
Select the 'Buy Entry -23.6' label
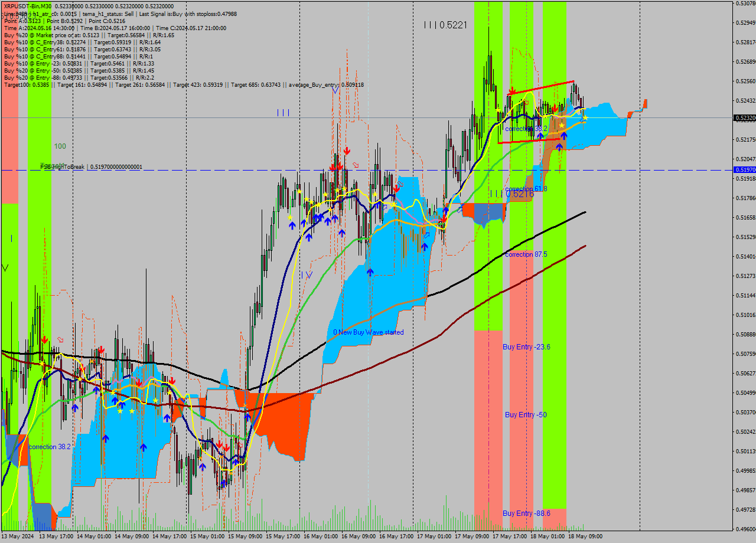[527, 347]
